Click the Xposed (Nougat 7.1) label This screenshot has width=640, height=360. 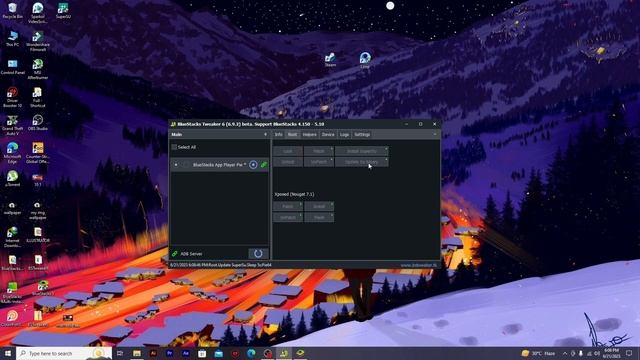click(294, 194)
